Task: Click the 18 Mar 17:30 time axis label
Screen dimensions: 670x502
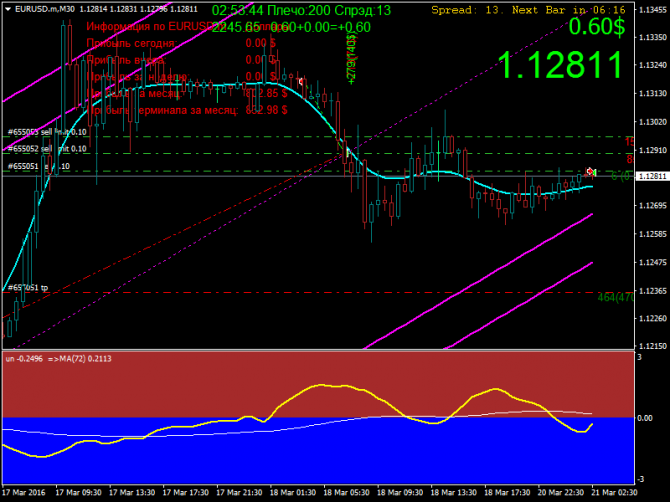Action: (x=508, y=493)
